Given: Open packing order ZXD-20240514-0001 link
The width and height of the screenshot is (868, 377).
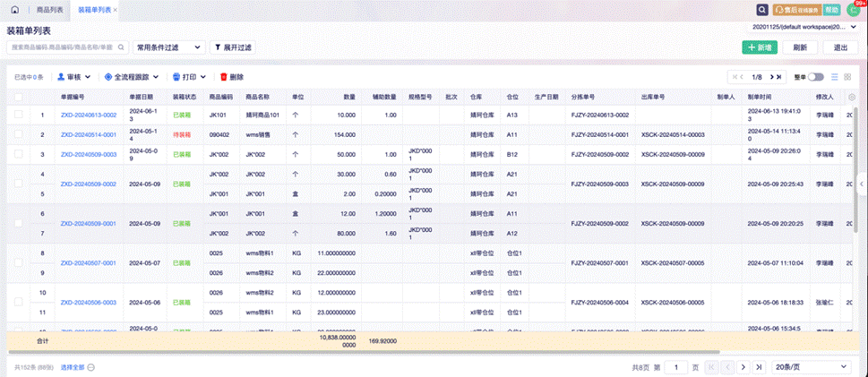Looking at the screenshot, I should [89, 134].
